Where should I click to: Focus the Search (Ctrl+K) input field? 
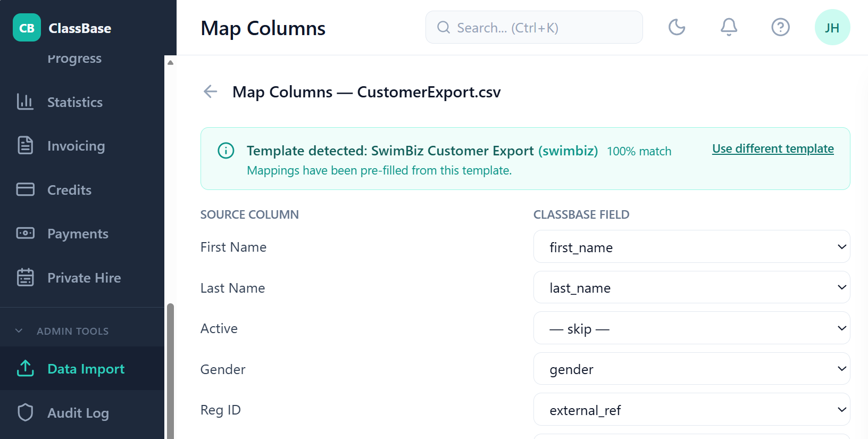(x=534, y=27)
